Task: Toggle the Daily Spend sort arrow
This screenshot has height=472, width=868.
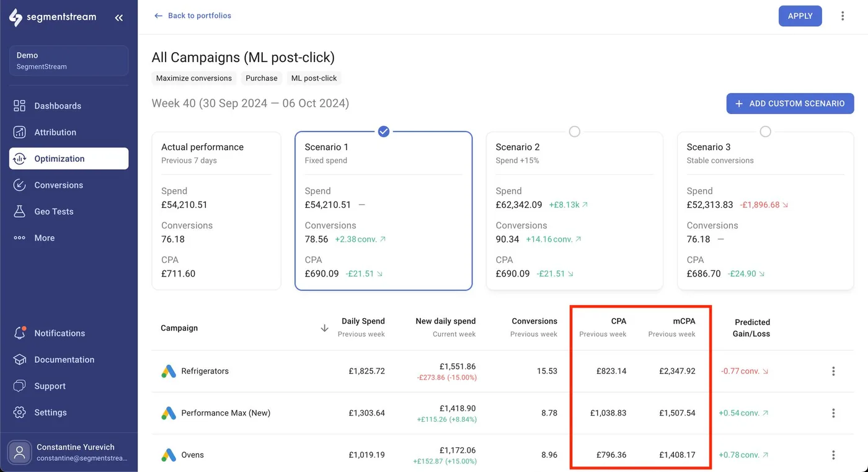Action: (x=324, y=327)
